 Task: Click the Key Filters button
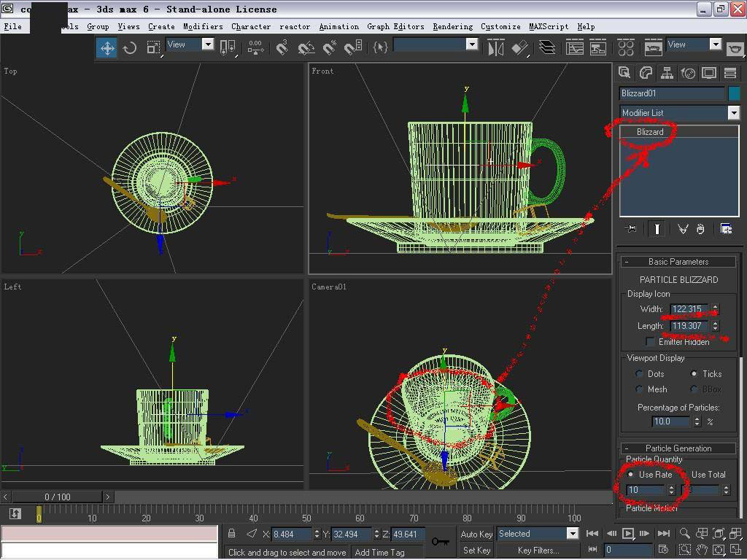click(538, 551)
